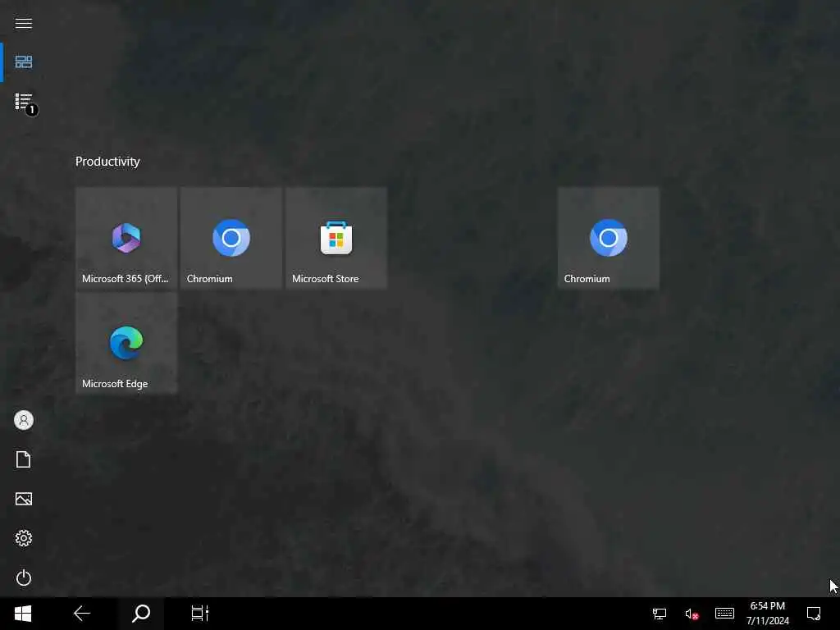Open the Task View icon
840x630 pixels.
pyautogui.click(x=200, y=614)
